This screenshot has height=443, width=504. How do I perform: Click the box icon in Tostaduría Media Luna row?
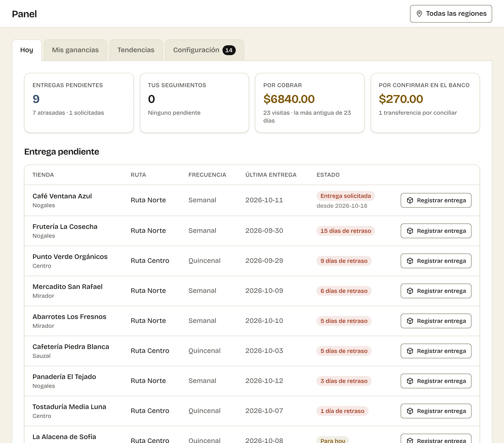click(410, 411)
